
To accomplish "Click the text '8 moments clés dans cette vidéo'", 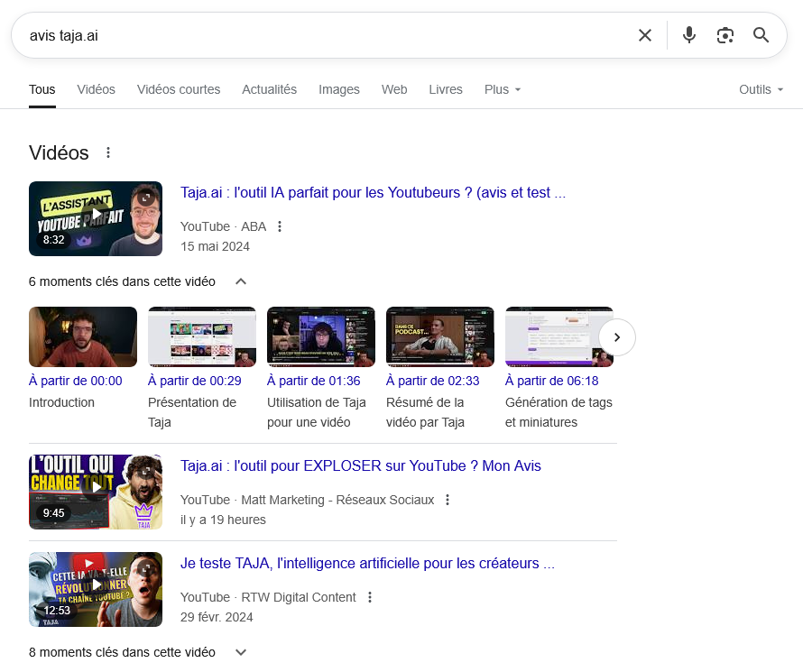I will [122, 652].
